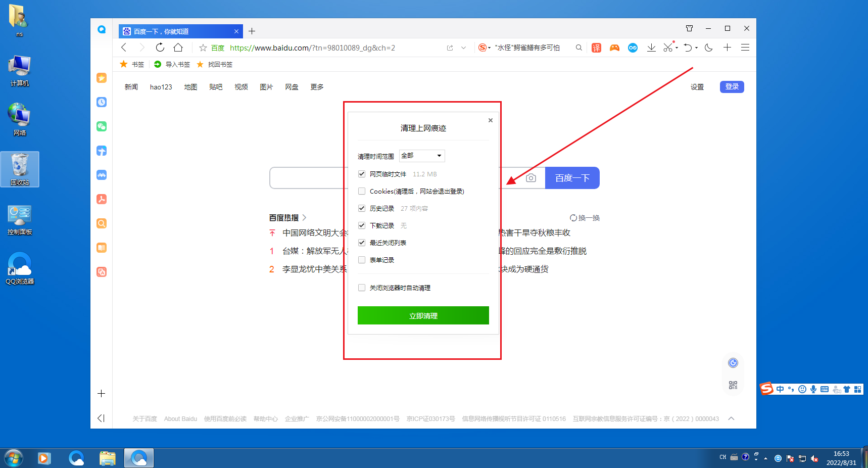Open 地图 in Baidu navigation

[x=190, y=87]
